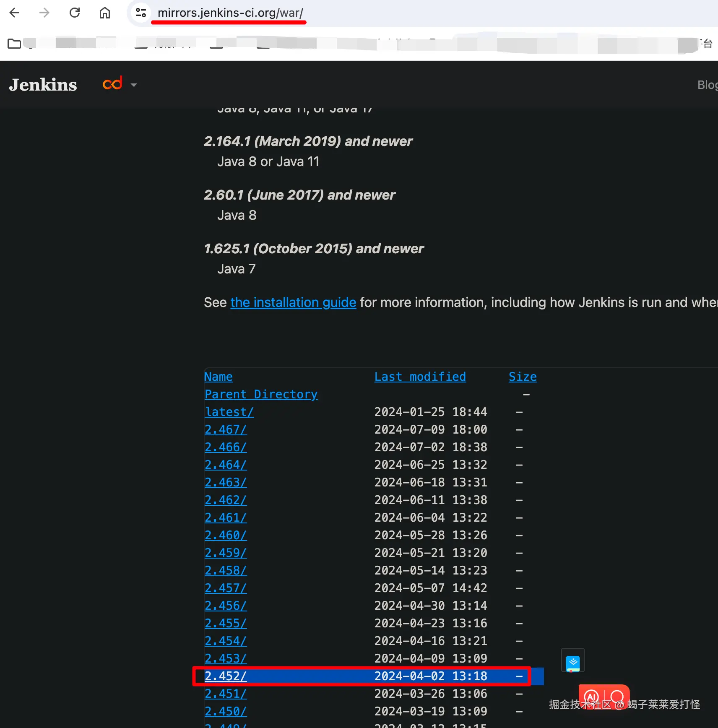This screenshot has width=718, height=728.
Task: Go to Parent Directory
Action: coord(261,394)
